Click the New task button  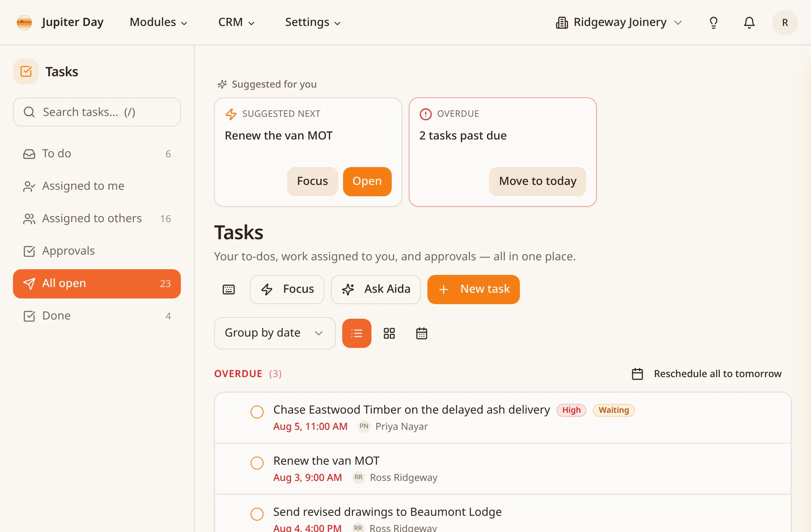pyautogui.click(x=474, y=290)
